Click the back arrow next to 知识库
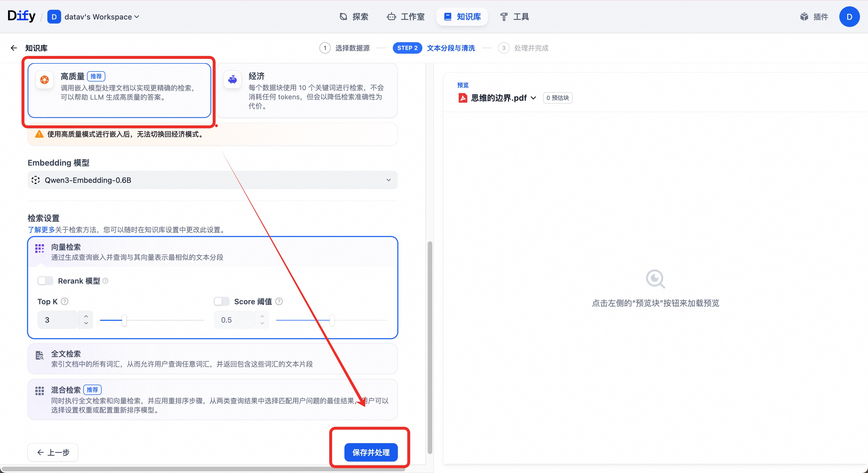This screenshot has height=473, width=868. pyautogui.click(x=13, y=48)
